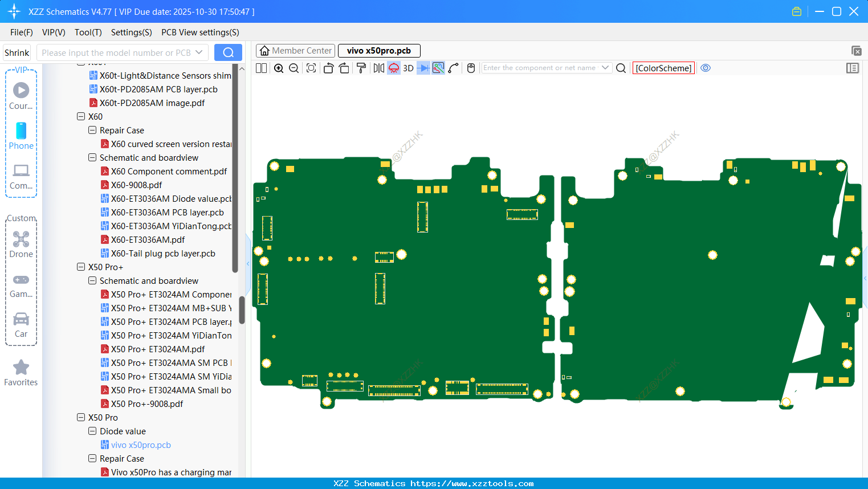Toggle the 3D view mode
The height and width of the screenshot is (489, 868).
tap(408, 68)
